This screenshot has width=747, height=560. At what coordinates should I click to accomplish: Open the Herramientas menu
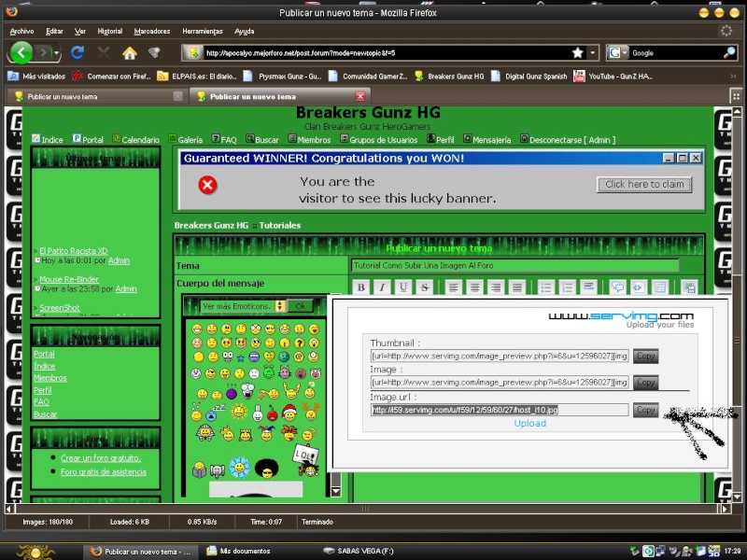click(203, 32)
